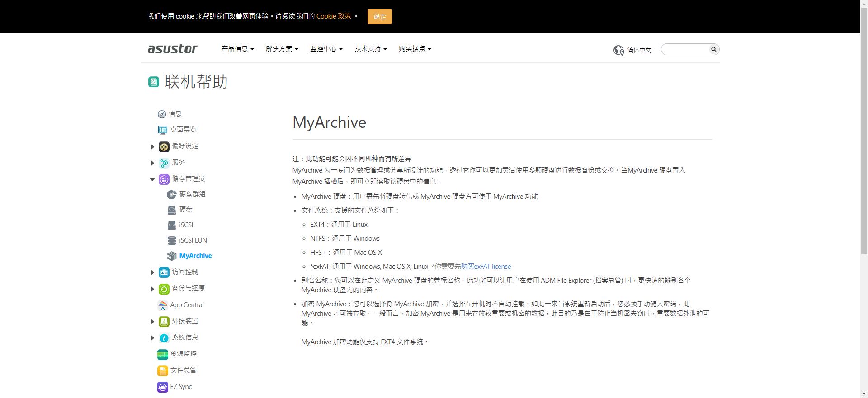Click the MyArchive icon in sidebar
This screenshot has width=868, height=398.
point(172,256)
